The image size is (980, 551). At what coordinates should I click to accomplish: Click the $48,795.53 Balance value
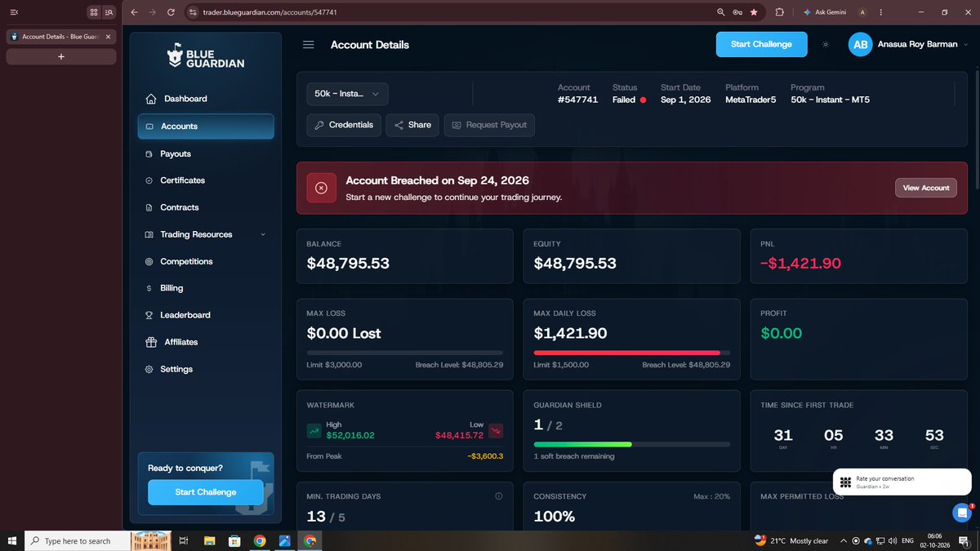(348, 264)
